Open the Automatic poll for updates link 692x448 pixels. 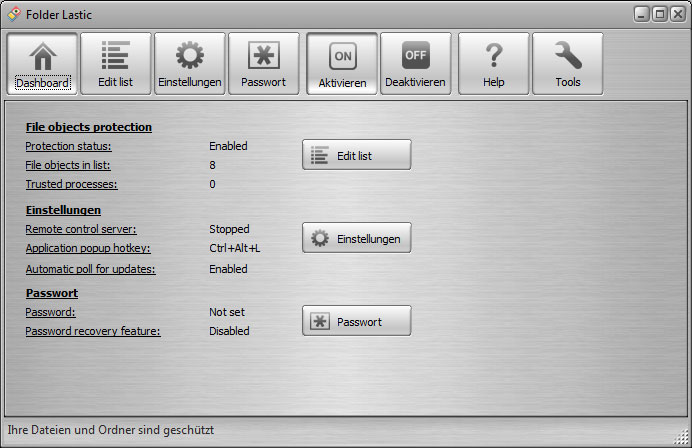click(90, 269)
